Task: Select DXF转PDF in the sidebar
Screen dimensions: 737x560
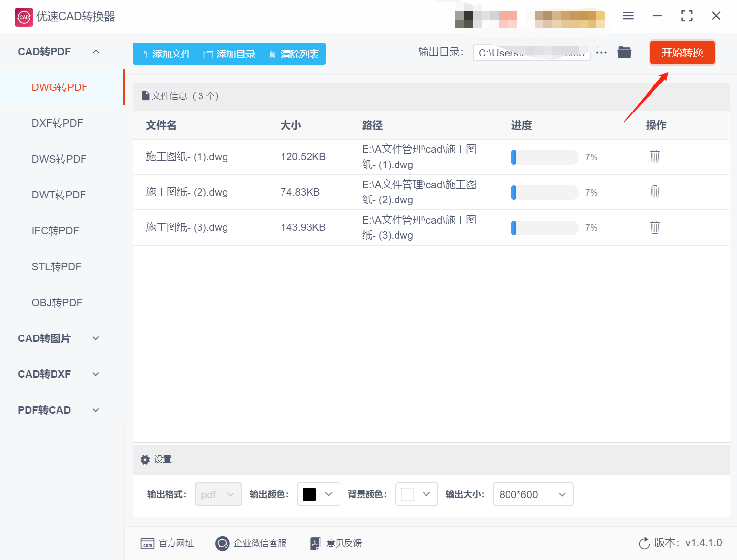Action: point(57,123)
